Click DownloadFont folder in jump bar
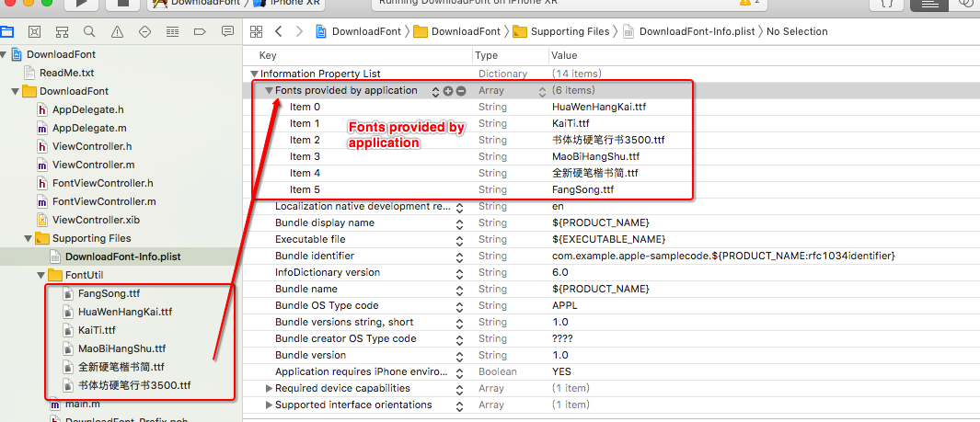 [457, 31]
